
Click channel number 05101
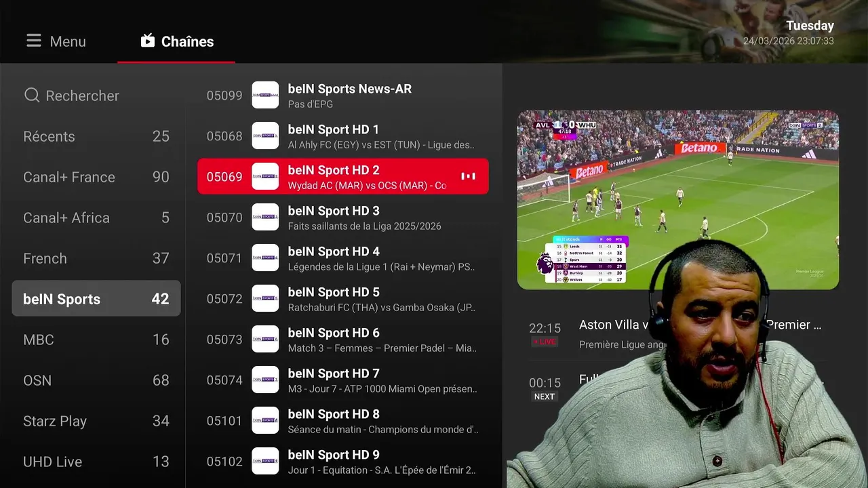[x=224, y=421]
